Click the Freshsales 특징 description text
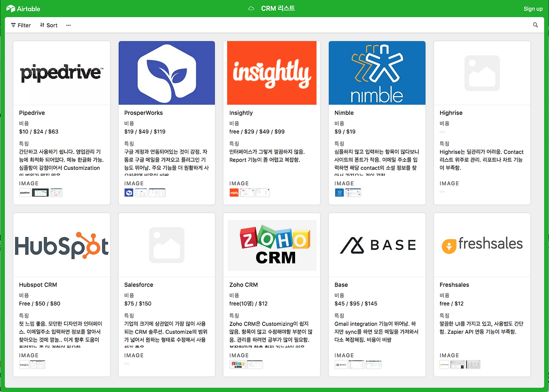Image resolution: width=549 pixels, height=392 pixels. pos(482,328)
